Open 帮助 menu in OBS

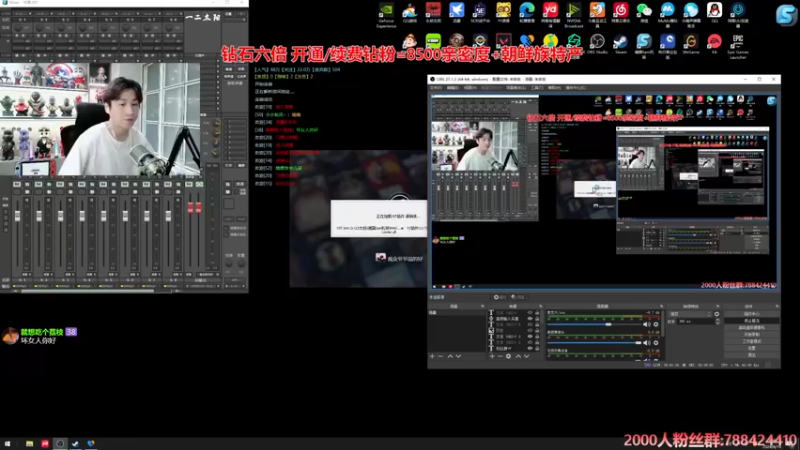(x=554, y=88)
